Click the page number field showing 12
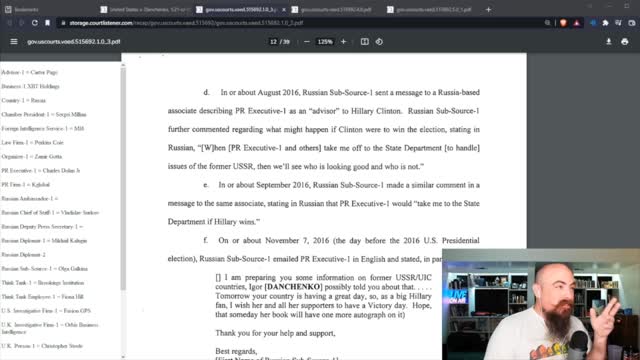 click(x=273, y=42)
